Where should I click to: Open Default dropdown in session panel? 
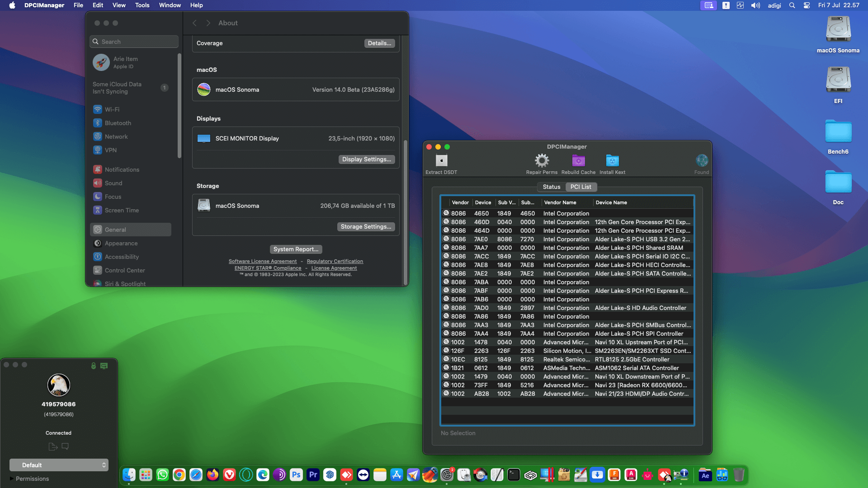59,465
